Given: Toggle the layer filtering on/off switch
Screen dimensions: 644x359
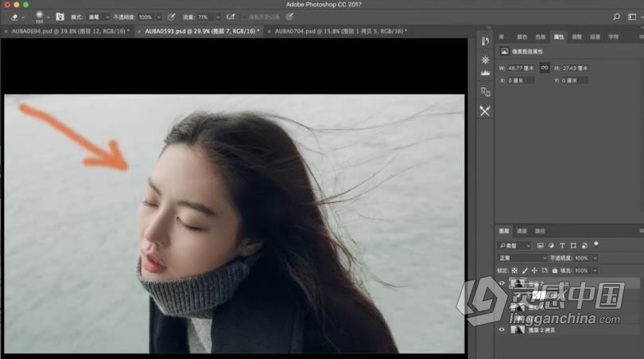Looking at the screenshot, I should pos(596,244).
